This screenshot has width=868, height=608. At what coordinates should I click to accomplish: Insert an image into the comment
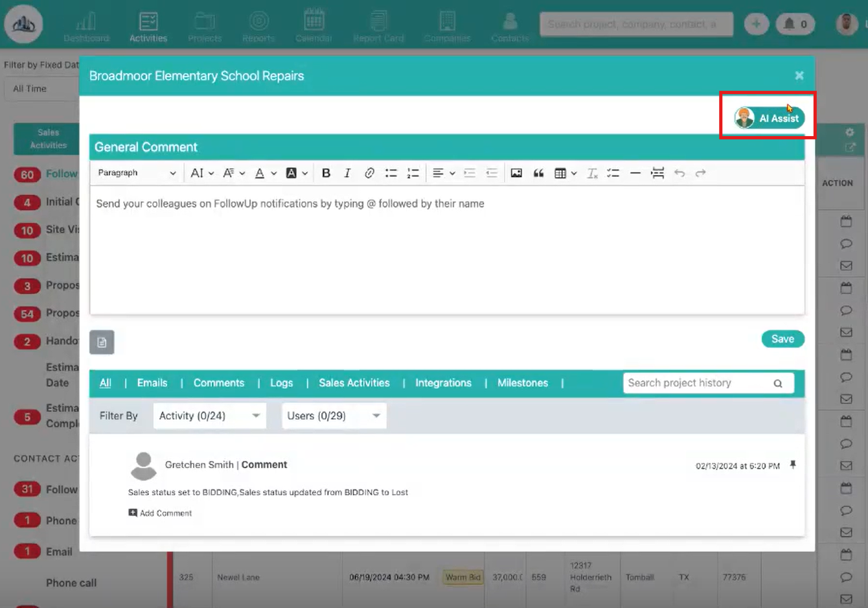(516, 172)
